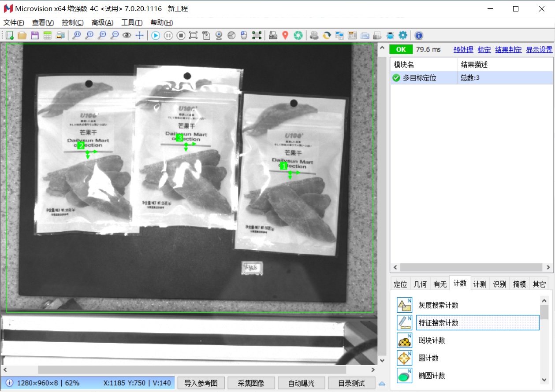This screenshot has height=392, width=555.
Task: Click the blue bug debug icon
Action: 390,36
